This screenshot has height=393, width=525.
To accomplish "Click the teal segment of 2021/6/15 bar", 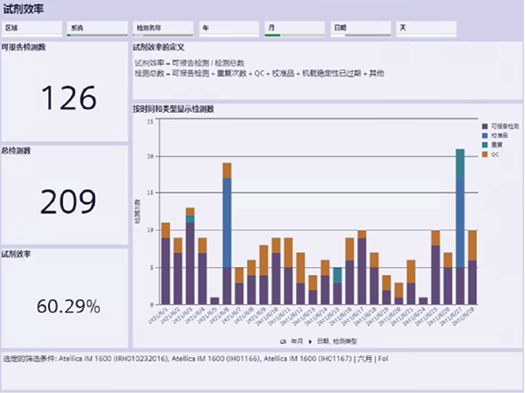I will [338, 275].
